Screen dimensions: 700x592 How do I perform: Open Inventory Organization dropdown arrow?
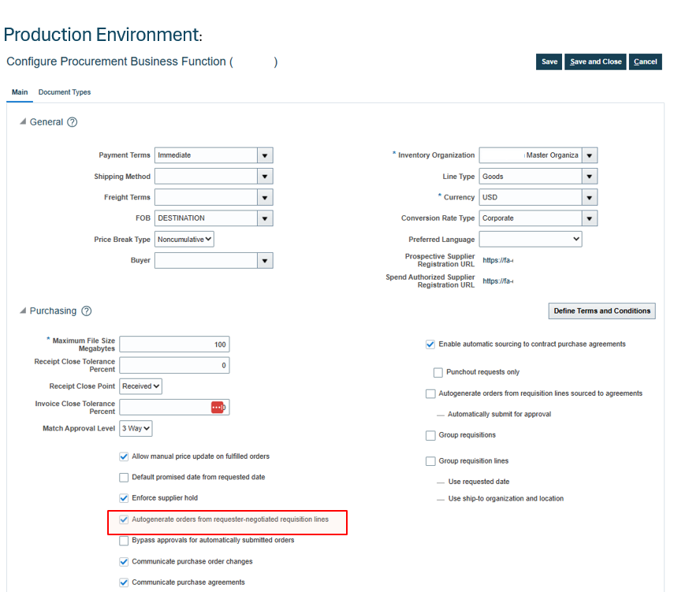click(590, 155)
